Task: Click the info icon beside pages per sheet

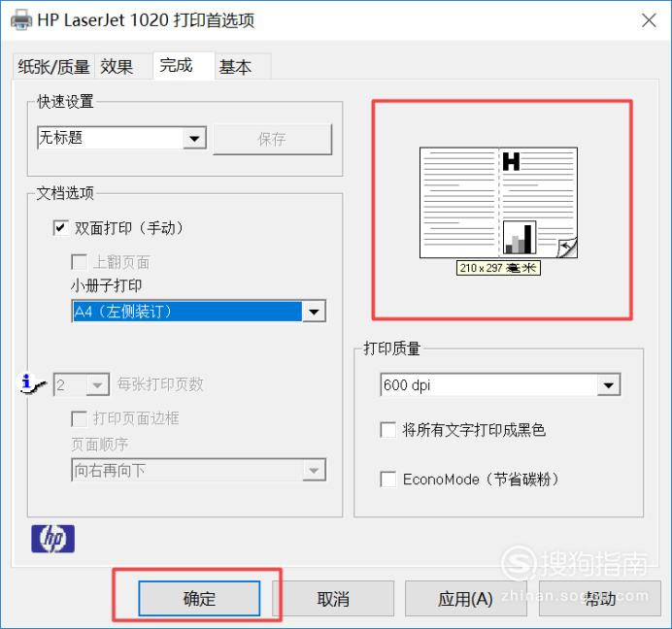Action: [x=32, y=383]
